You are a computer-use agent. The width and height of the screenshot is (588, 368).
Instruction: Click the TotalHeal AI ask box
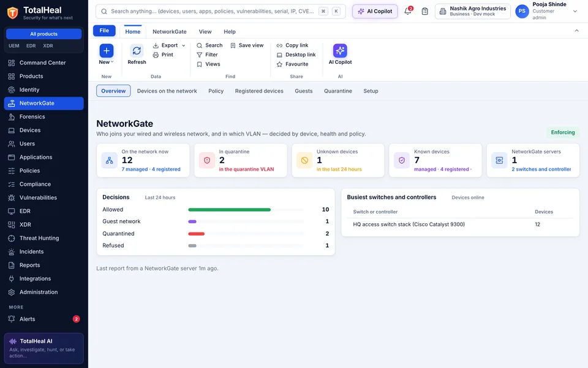(x=44, y=348)
